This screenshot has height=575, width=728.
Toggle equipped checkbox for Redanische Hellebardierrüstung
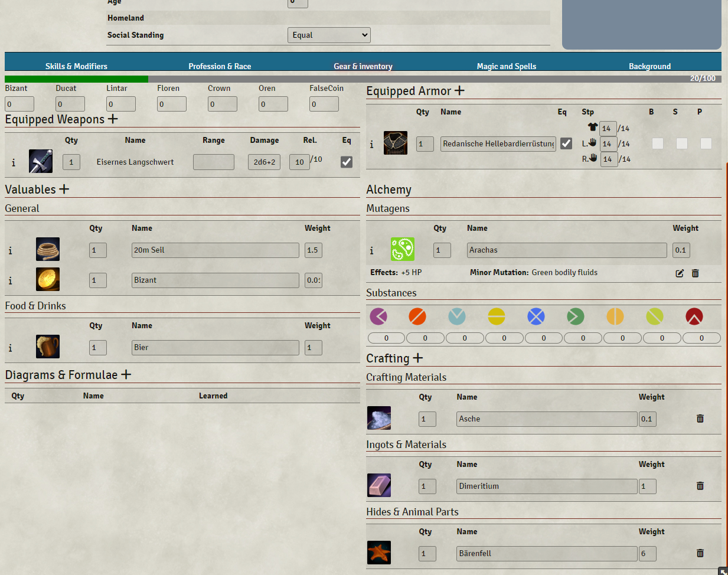point(566,143)
